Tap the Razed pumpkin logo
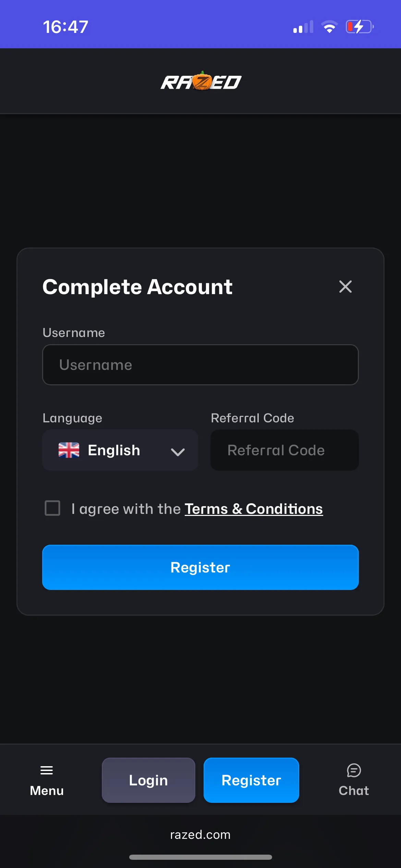Screen dimensions: 401x868 click(201, 82)
